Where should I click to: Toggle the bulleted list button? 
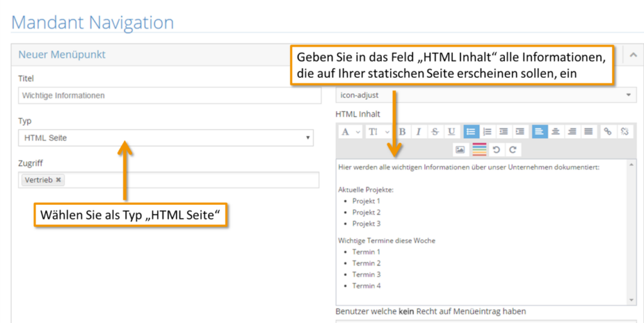[x=471, y=132]
